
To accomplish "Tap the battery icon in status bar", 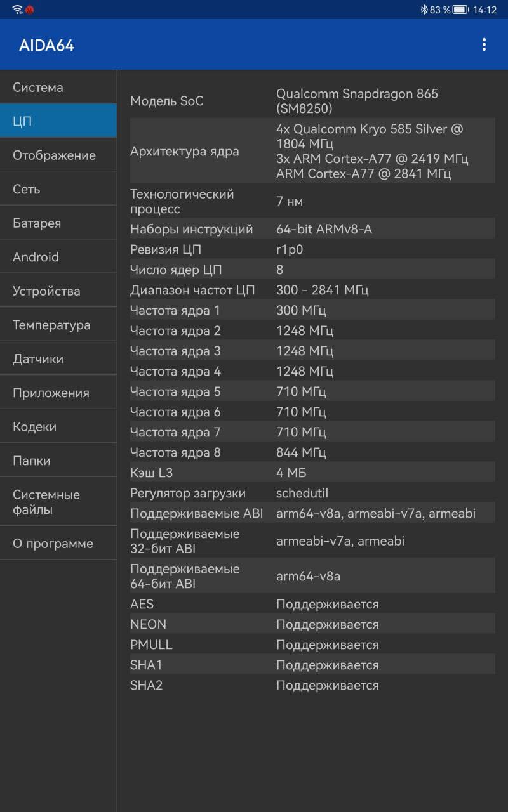I will (x=460, y=10).
